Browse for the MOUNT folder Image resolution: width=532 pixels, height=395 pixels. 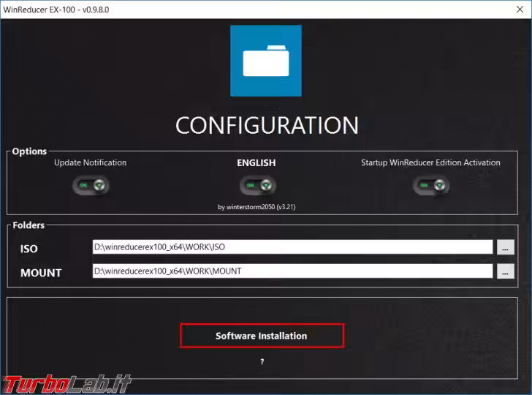click(x=505, y=271)
